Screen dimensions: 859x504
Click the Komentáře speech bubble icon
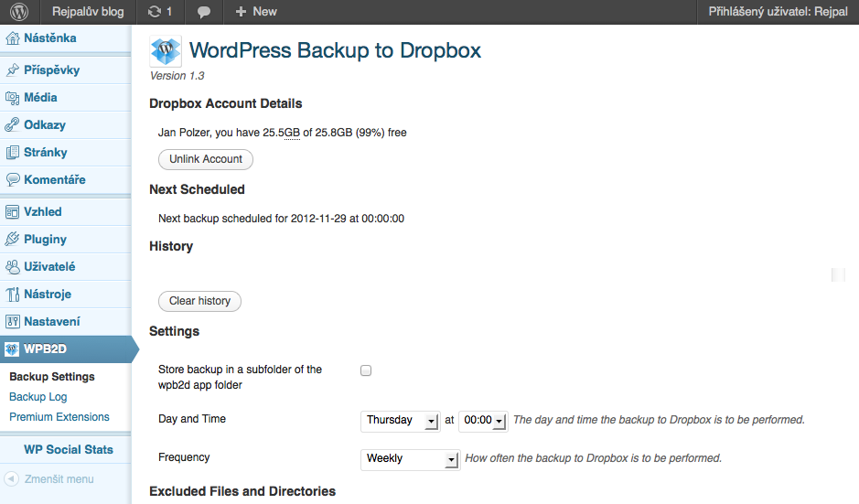pos(12,179)
